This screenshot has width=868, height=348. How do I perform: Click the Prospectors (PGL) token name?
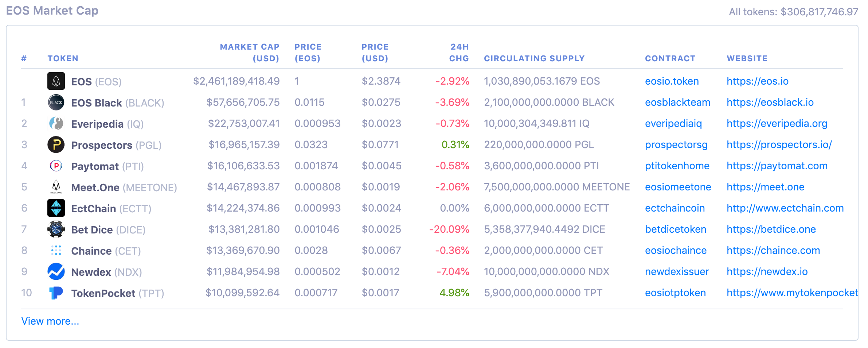tap(116, 145)
